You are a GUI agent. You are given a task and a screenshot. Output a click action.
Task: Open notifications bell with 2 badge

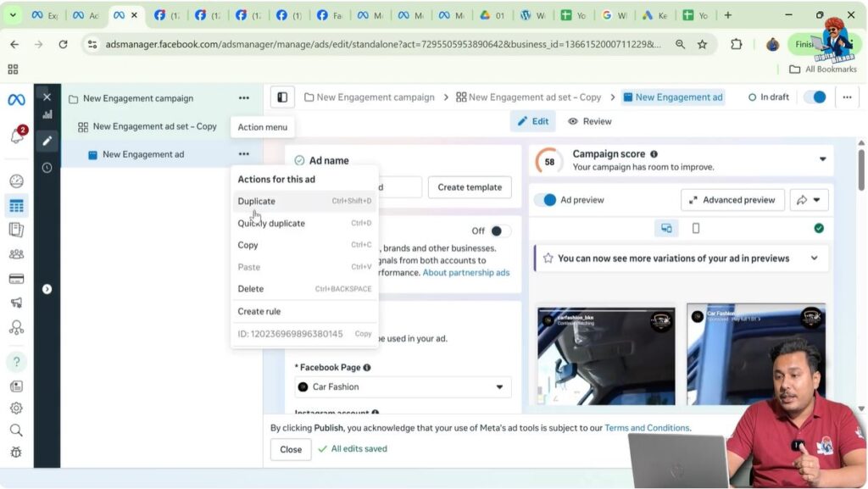[17, 135]
